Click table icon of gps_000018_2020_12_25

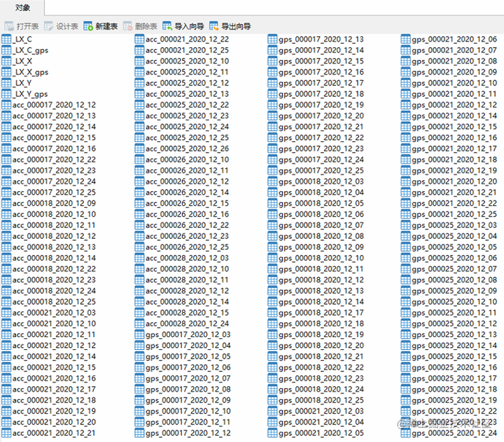(273, 400)
